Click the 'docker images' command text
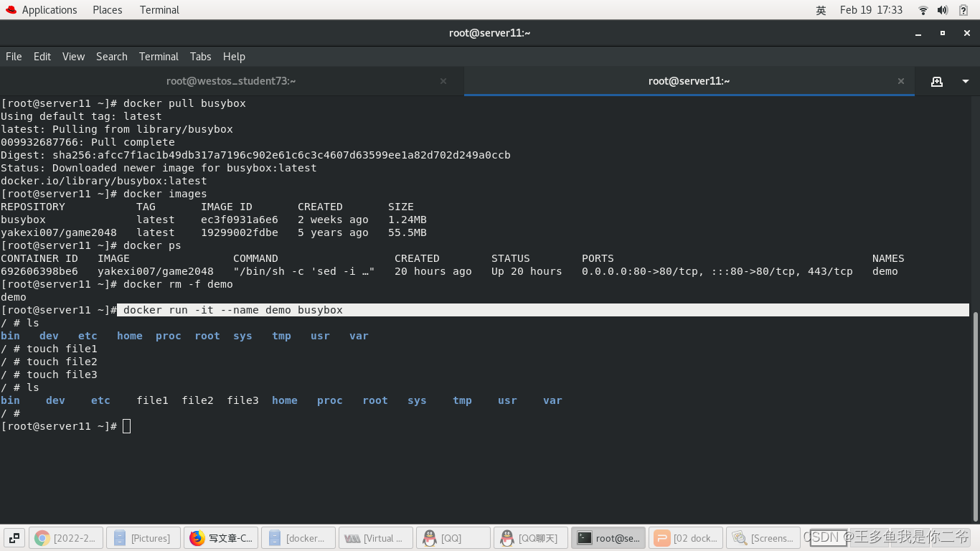The image size is (980, 551). point(165,194)
